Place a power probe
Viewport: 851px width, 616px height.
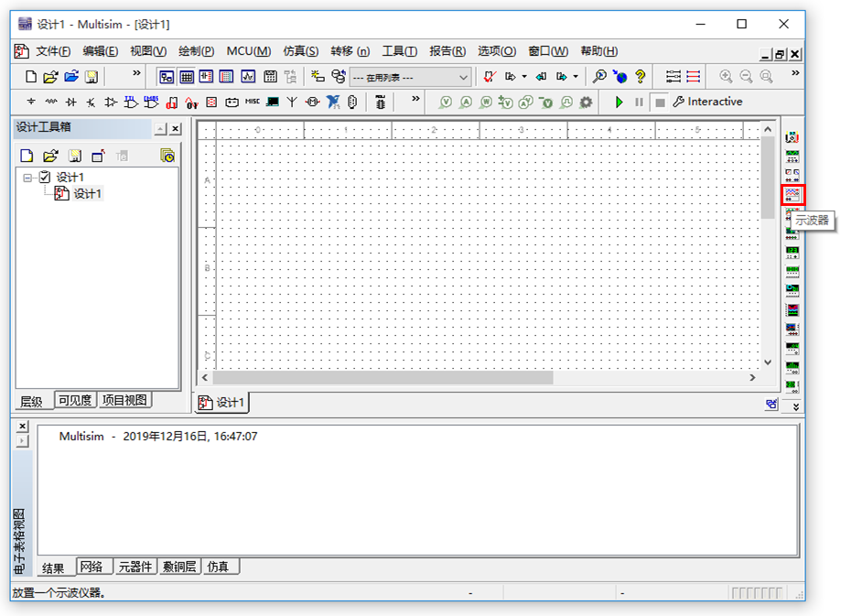point(486,102)
